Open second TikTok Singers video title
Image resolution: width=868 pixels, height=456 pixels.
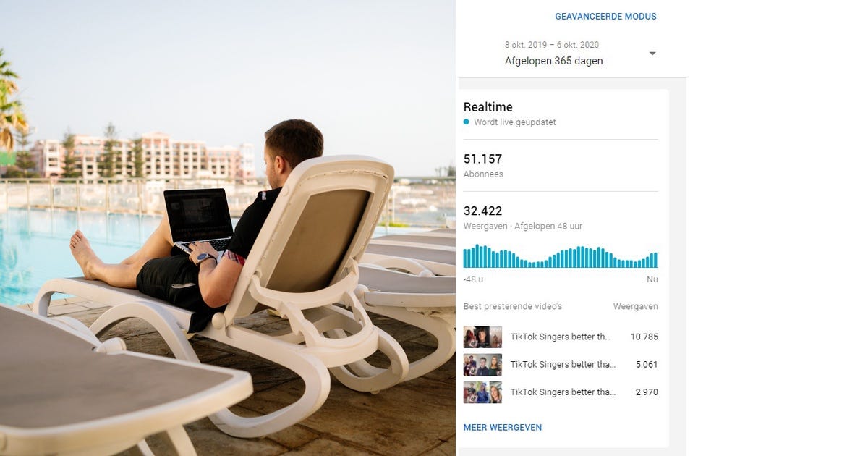coord(563,364)
